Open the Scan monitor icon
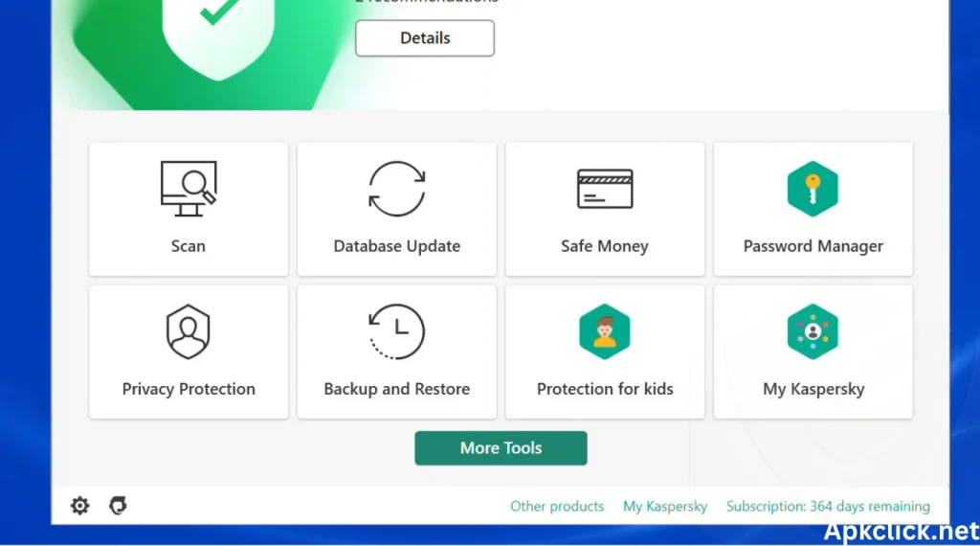Screen dimensions: 980x546 coord(189,189)
